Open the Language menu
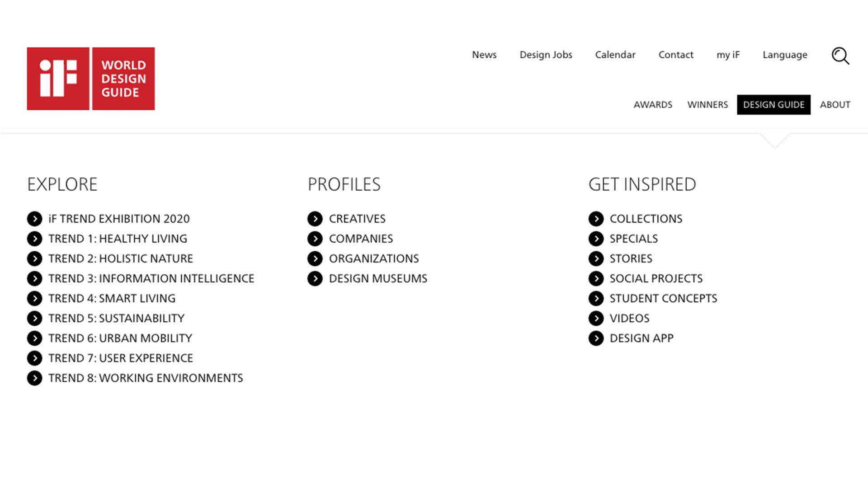The width and height of the screenshot is (868, 488). [785, 55]
